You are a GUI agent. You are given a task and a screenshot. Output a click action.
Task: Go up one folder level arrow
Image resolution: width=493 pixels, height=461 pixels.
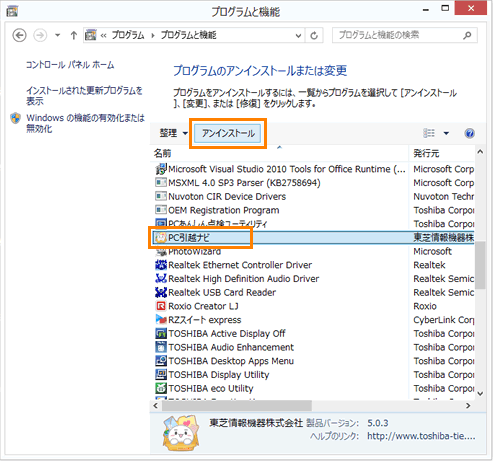point(74,35)
